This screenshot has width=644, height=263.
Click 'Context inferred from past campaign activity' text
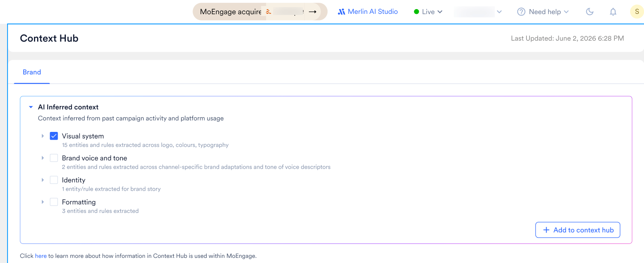[x=131, y=118]
